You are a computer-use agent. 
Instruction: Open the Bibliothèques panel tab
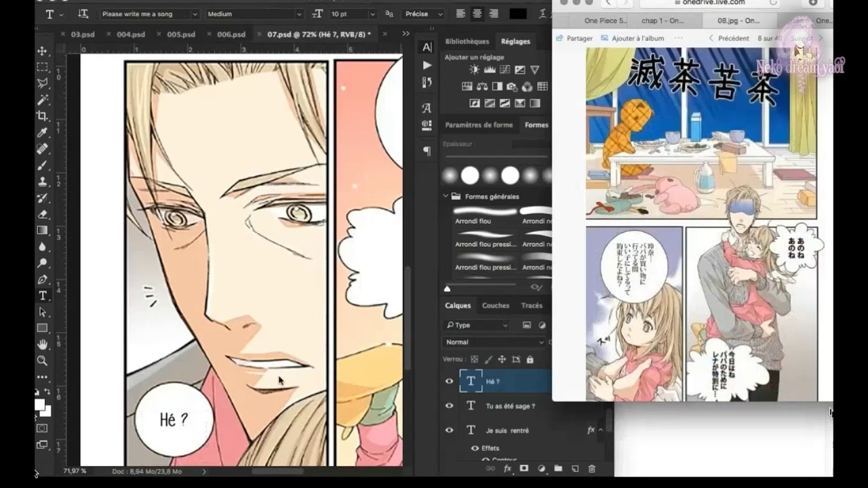pyautogui.click(x=467, y=41)
